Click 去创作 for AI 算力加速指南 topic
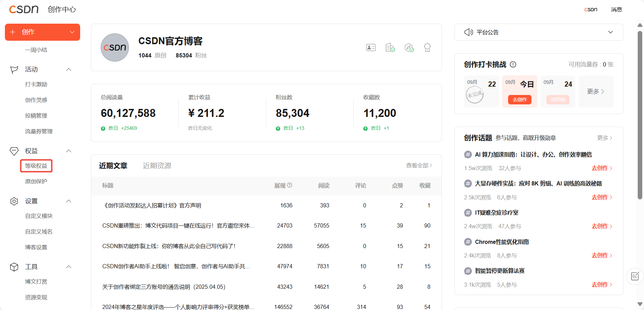The width and height of the screenshot is (644, 310). 602,168
